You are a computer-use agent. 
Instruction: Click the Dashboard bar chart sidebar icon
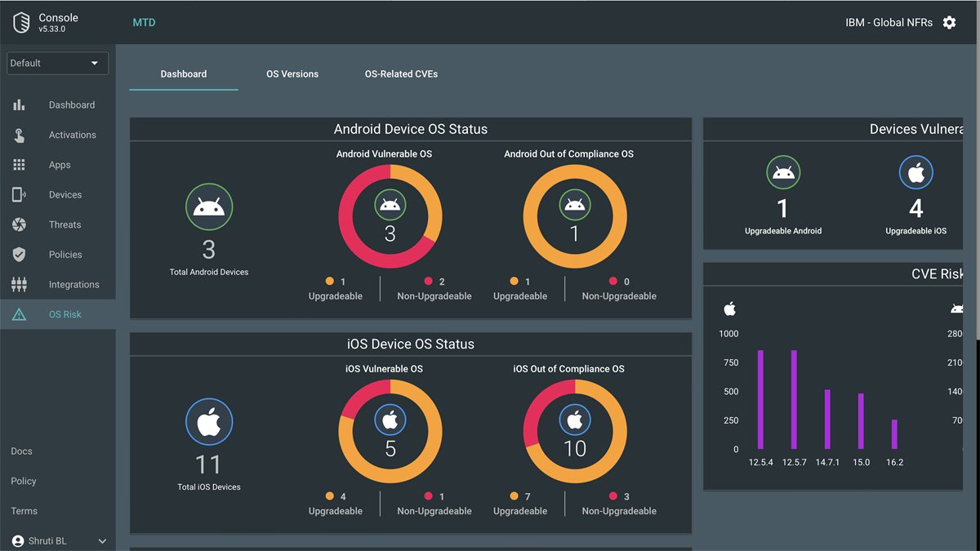pos(19,104)
